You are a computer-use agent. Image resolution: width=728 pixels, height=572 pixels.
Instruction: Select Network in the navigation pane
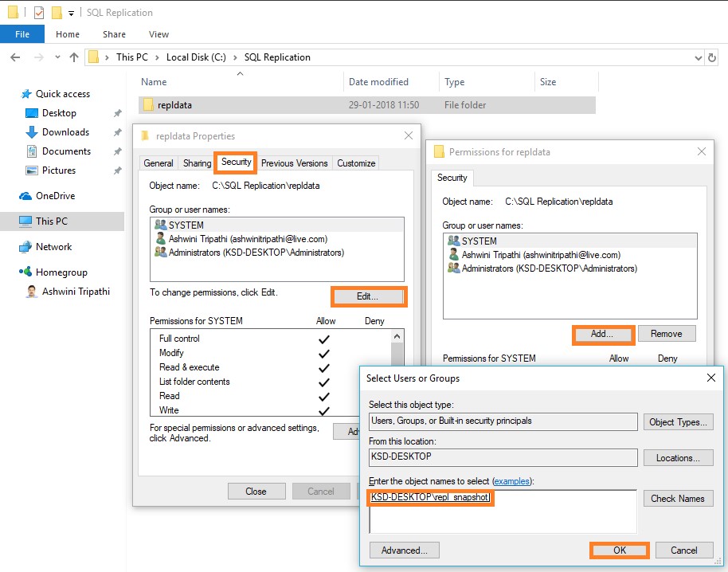[53, 247]
